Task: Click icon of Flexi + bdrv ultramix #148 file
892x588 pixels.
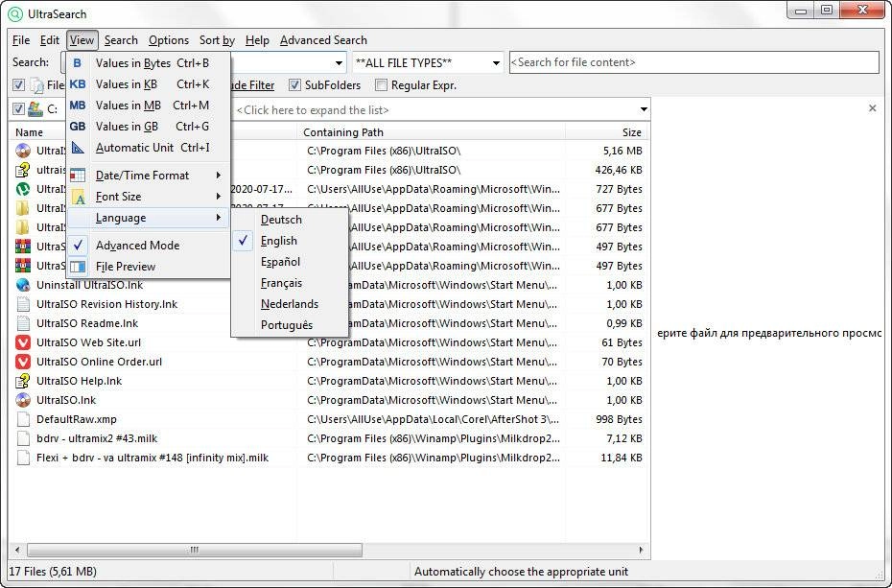Action: tap(23, 458)
